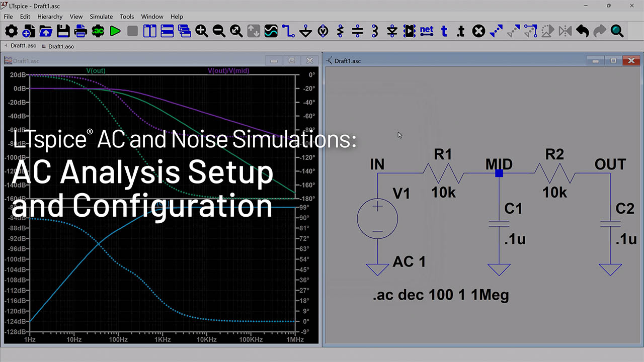Open the Edit menu
This screenshot has height=362, width=644.
(x=25, y=17)
